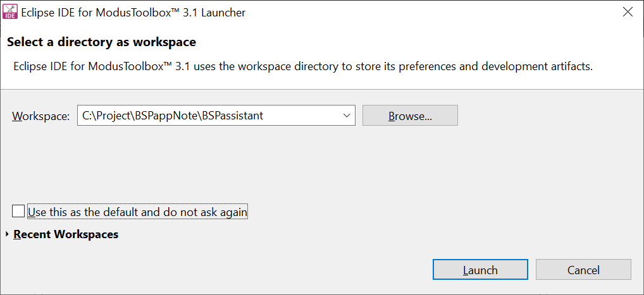The width and height of the screenshot is (644, 295).
Task: Click the workspace directory description text
Action: coord(302,66)
